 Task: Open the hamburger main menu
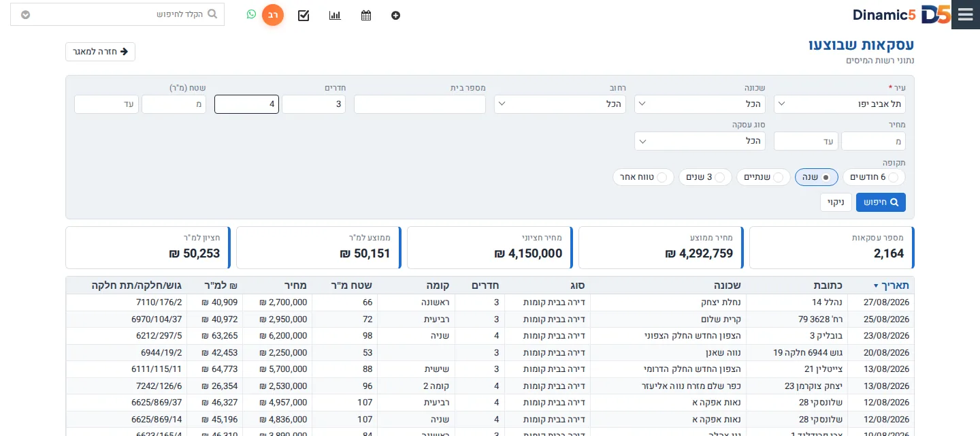tap(965, 15)
